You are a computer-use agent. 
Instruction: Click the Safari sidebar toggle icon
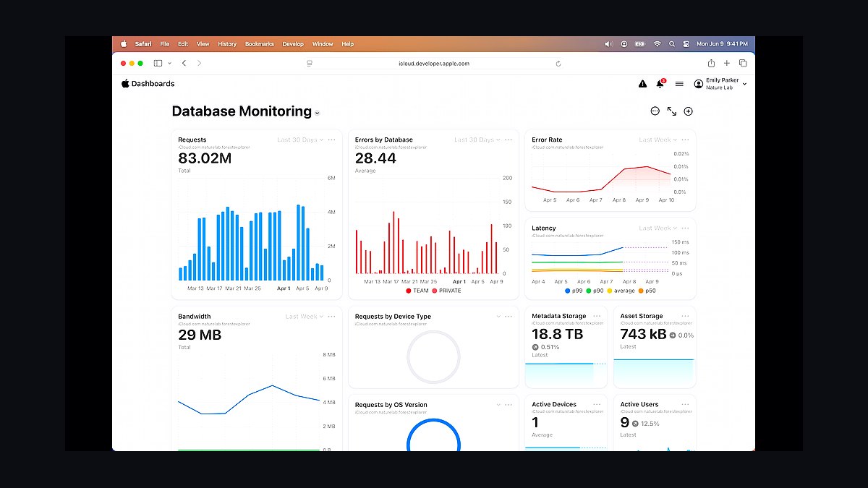[x=158, y=64]
